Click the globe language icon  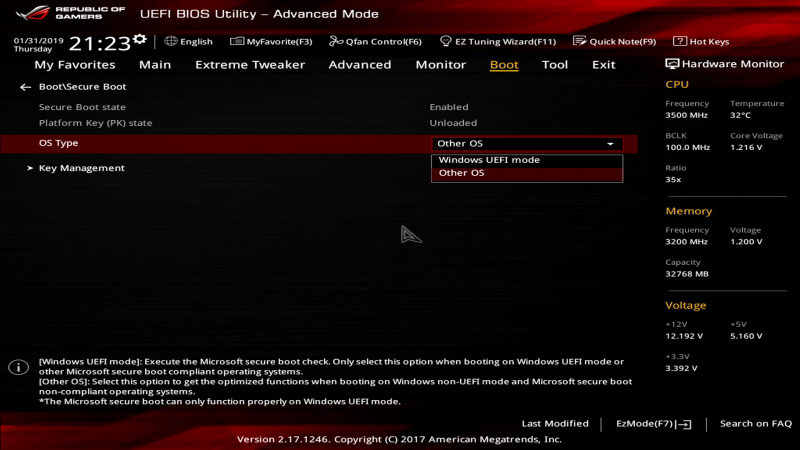pyautogui.click(x=170, y=41)
